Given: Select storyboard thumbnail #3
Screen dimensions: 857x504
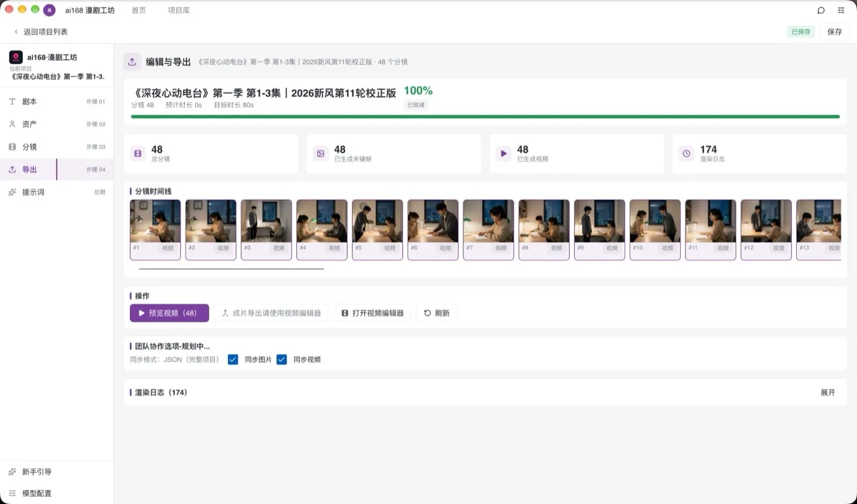Looking at the screenshot, I should coord(266,229).
